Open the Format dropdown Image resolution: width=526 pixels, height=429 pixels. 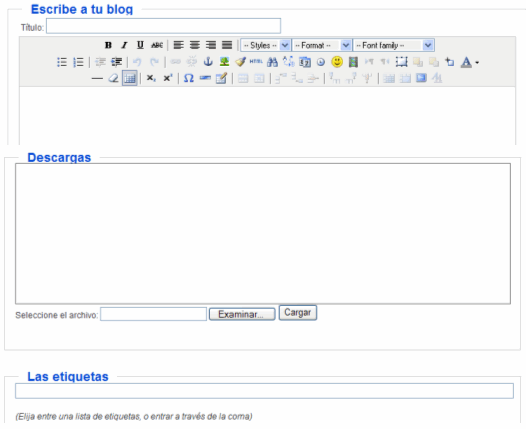pyautogui.click(x=322, y=45)
